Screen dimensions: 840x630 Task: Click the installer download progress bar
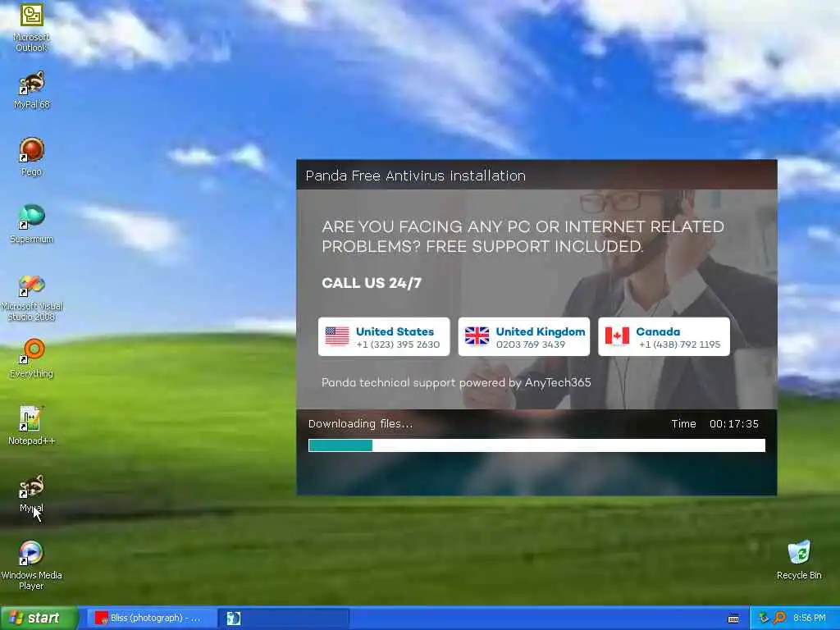click(x=536, y=445)
